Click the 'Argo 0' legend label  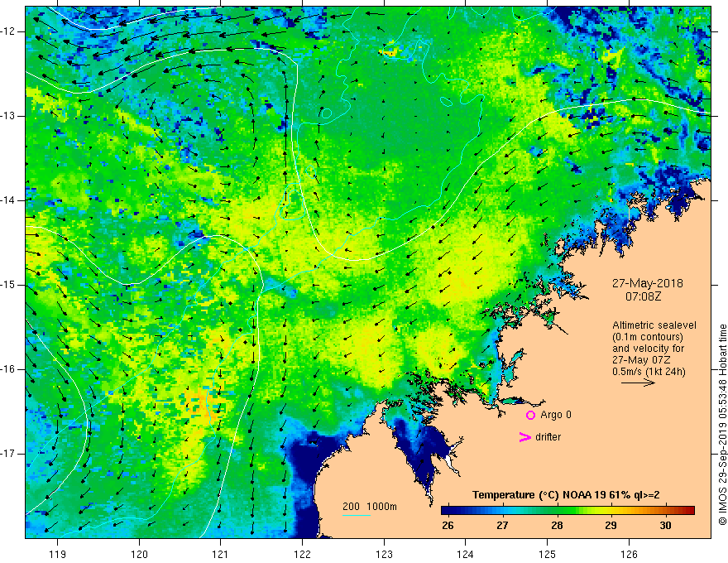[x=556, y=415]
